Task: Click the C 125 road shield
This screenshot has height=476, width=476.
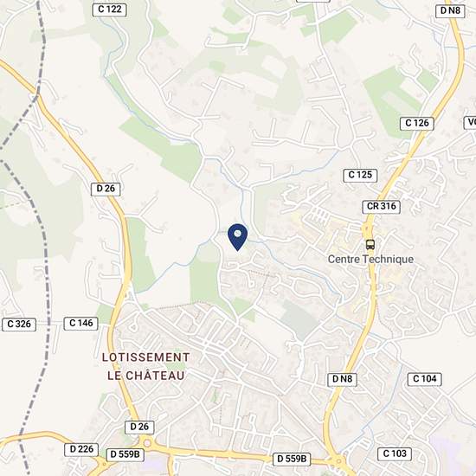Action: pyautogui.click(x=360, y=175)
